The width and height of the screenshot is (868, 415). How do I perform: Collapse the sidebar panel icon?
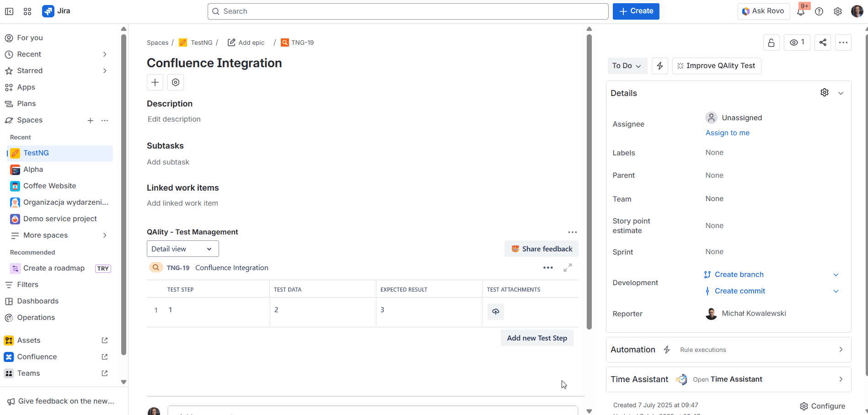[x=9, y=11]
